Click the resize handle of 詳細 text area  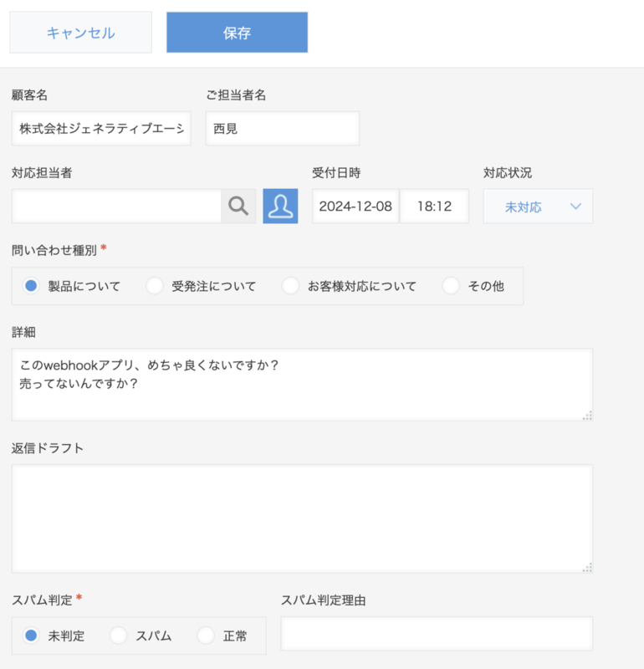[588, 416]
